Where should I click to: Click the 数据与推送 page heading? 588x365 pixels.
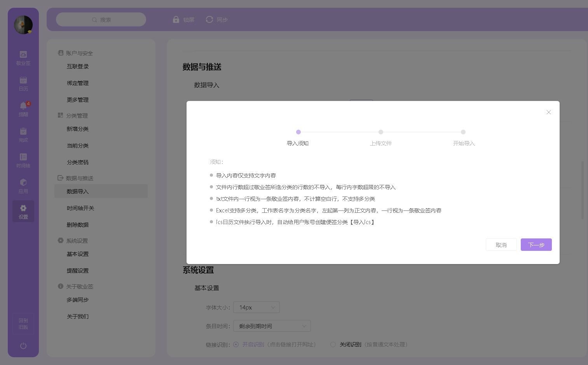[202, 67]
